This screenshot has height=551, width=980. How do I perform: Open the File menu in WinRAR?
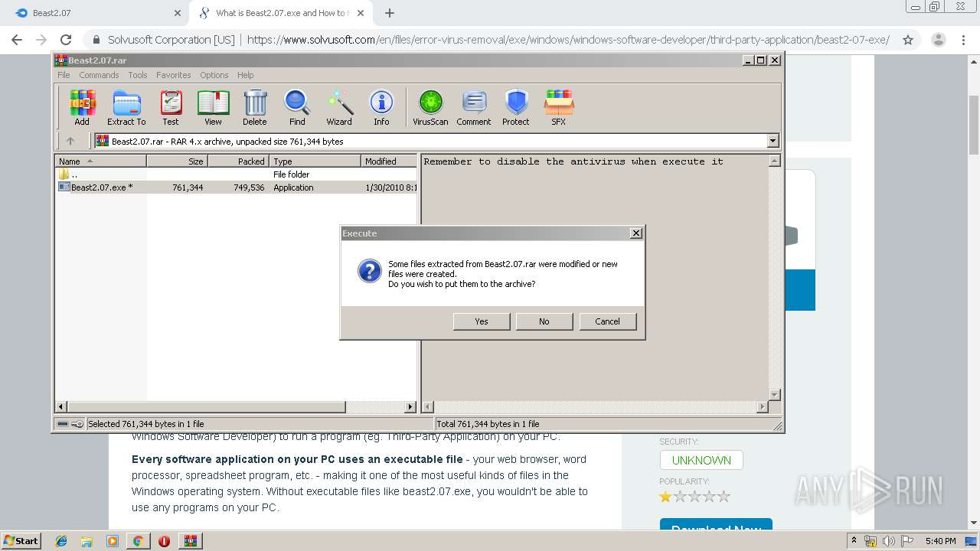click(x=64, y=75)
